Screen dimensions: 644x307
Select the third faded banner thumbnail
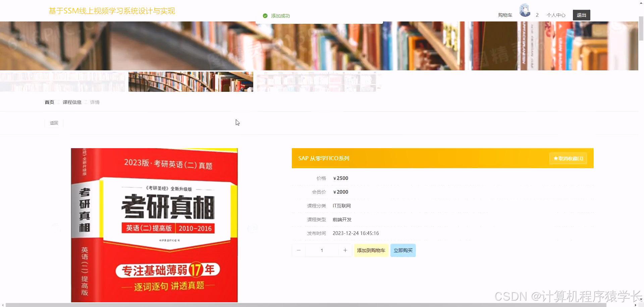(x=319, y=82)
